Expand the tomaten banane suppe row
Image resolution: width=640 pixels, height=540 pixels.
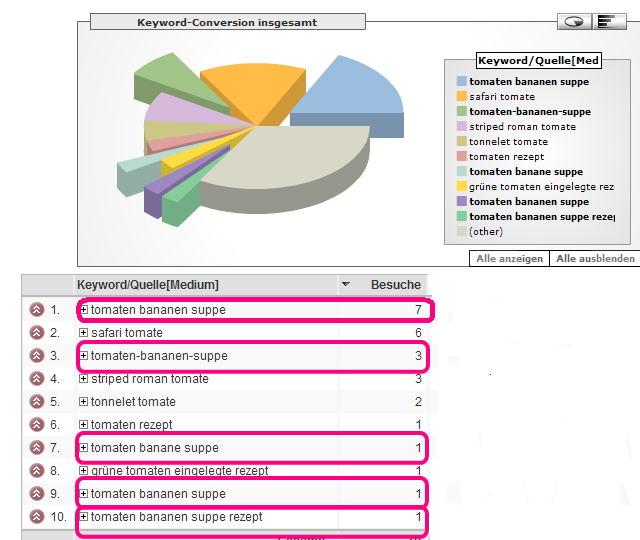[x=84, y=448]
